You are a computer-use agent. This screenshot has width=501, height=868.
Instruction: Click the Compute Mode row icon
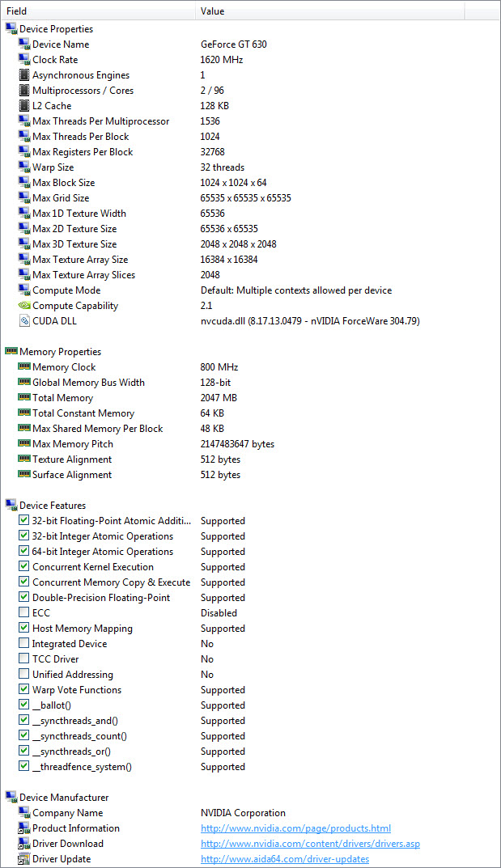point(23,290)
